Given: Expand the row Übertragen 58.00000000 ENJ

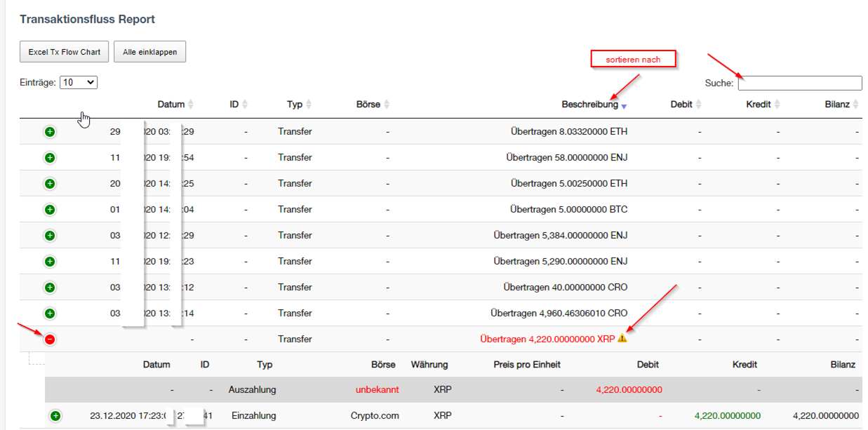Looking at the screenshot, I should tap(50, 158).
